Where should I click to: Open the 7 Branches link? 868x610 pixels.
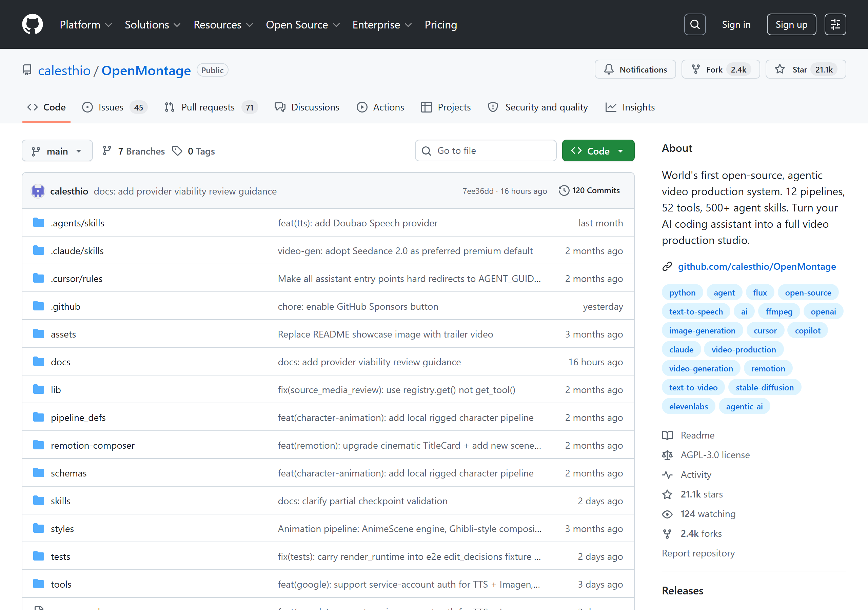click(134, 151)
